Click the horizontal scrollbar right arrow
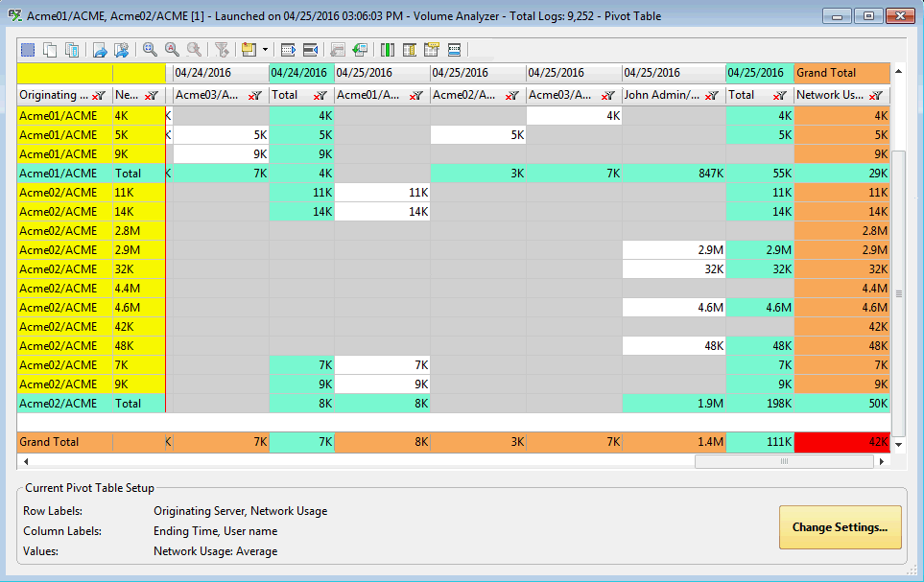Image resolution: width=924 pixels, height=582 pixels. tap(882, 461)
